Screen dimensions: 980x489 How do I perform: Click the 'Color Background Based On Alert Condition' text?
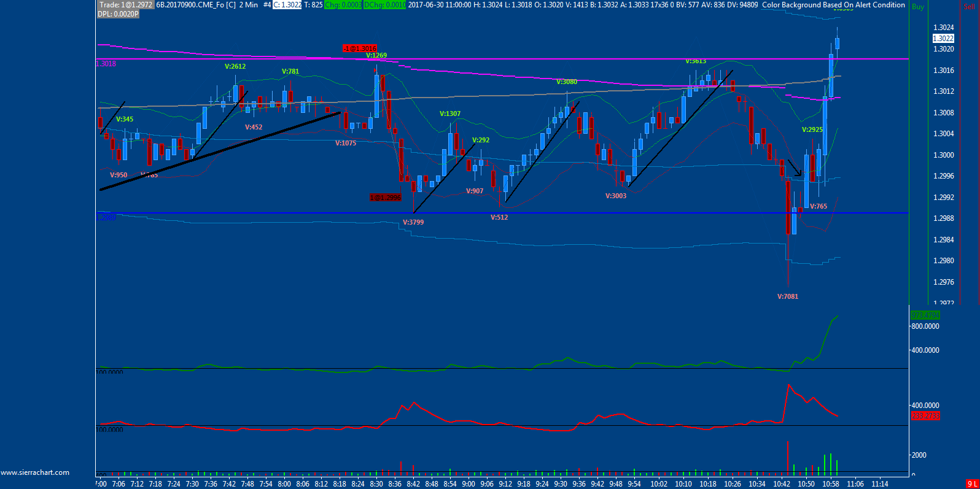click(833, 5)
